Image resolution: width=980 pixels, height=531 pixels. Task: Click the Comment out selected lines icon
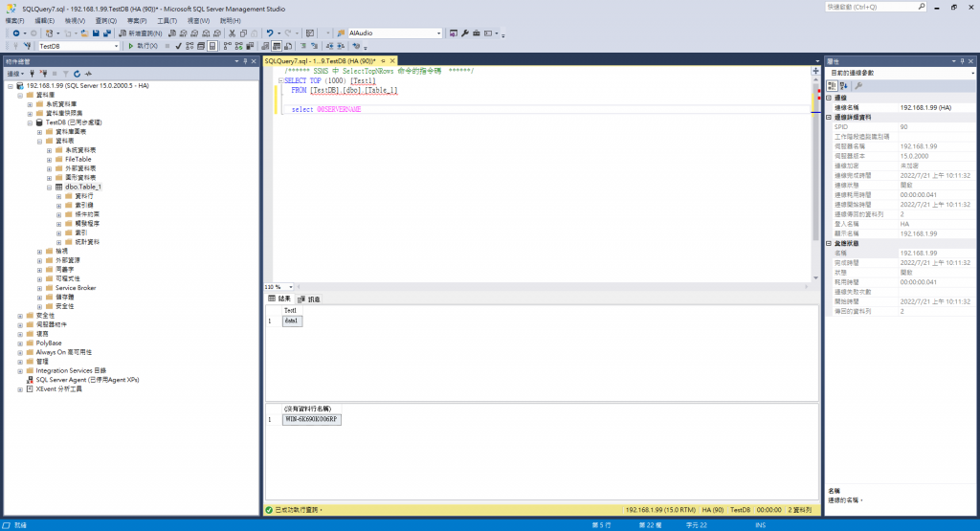pyautogui.click(x=303, y=46)
